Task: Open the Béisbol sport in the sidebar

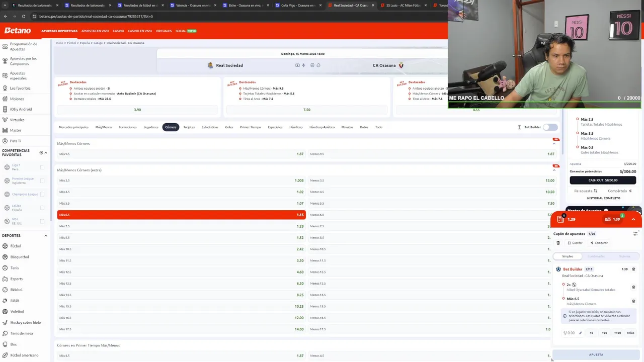Action: coord(16,290)
